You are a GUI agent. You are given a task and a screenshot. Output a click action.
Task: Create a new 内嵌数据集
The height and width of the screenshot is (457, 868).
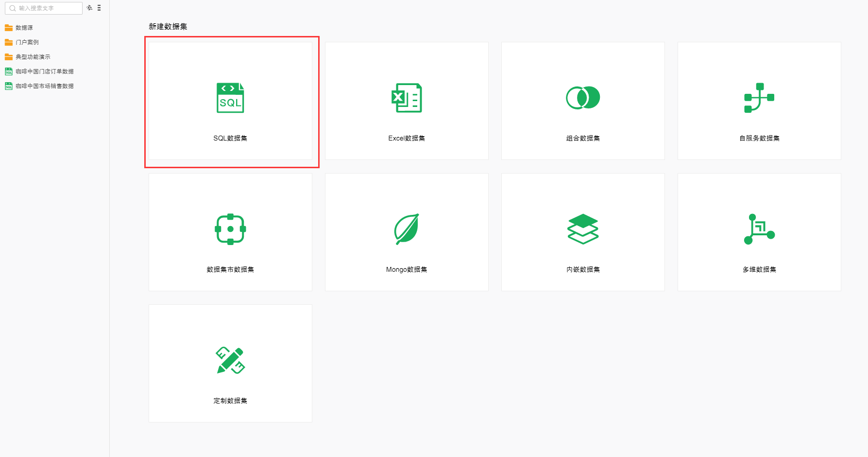(x=583, y=232)
